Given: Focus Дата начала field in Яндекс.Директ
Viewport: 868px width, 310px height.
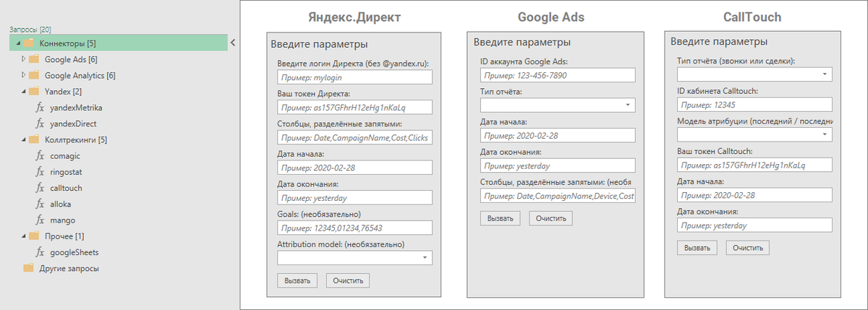Looking at the screenshot, I should pyautogui.click(x=354, y=168).
